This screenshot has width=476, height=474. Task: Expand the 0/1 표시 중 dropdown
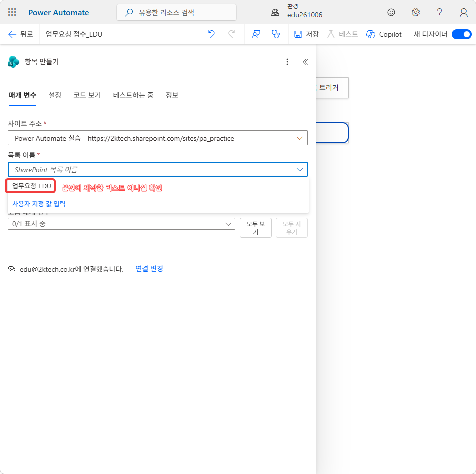[121, 224]
